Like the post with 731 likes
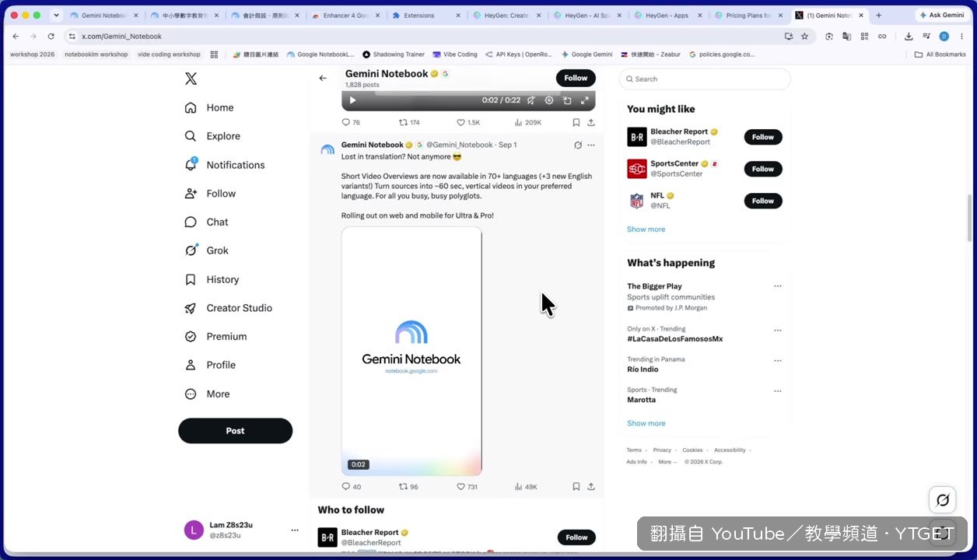Screen dimensions: 977x560 [x=467, y=487]
